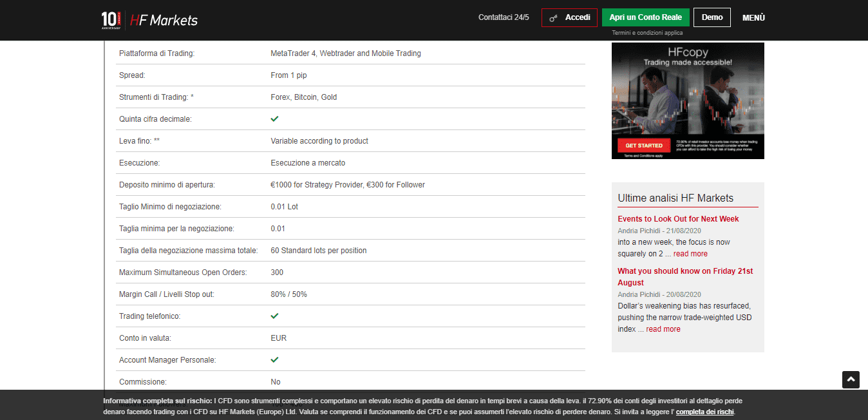
Task: Click the key icon in the Accedi button
Action: (x=553, y=18)
